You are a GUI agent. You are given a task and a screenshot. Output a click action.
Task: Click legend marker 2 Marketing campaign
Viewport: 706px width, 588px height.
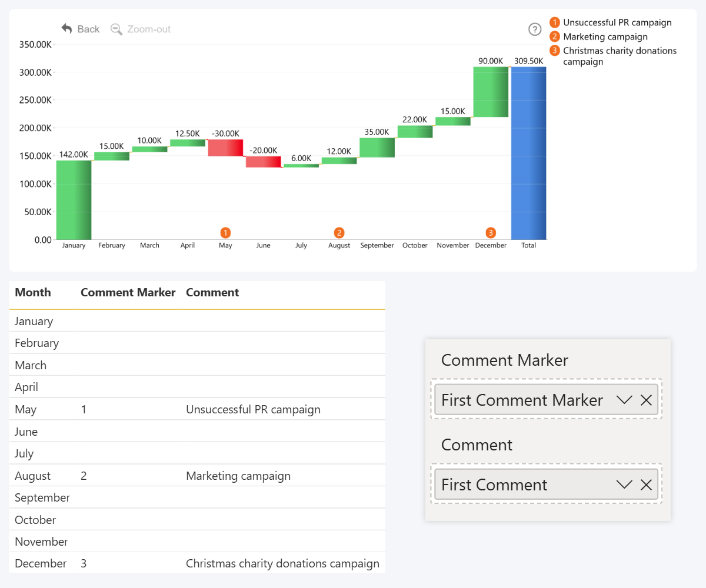[x=554, y=36]
